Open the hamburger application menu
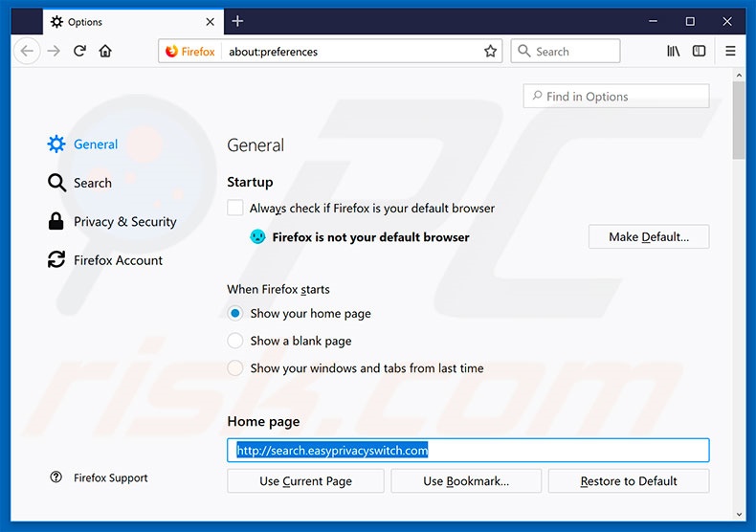 pos(730,51)
